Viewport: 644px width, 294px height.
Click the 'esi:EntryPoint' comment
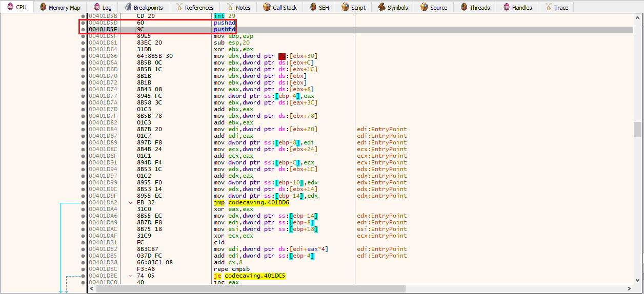[382, 229]
